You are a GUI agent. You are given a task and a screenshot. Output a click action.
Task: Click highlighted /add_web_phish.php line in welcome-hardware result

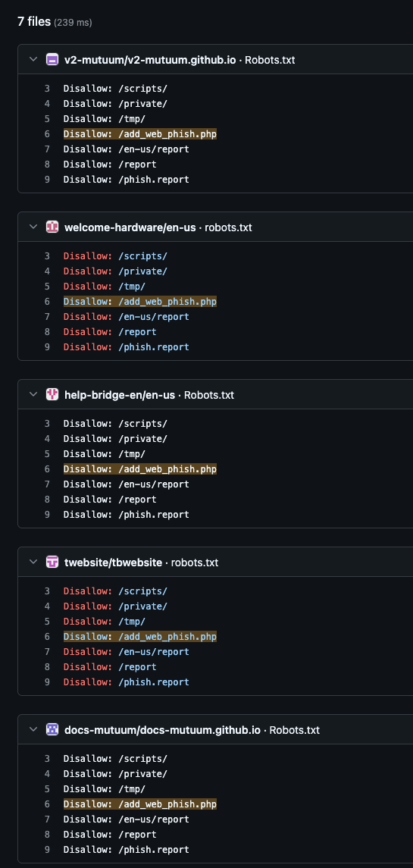pos(140,302)
